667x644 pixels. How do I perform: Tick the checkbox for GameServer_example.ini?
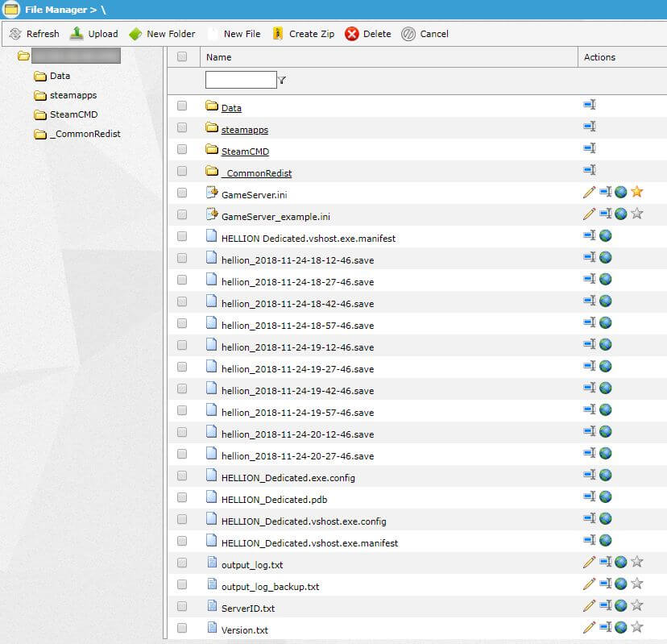182,214
